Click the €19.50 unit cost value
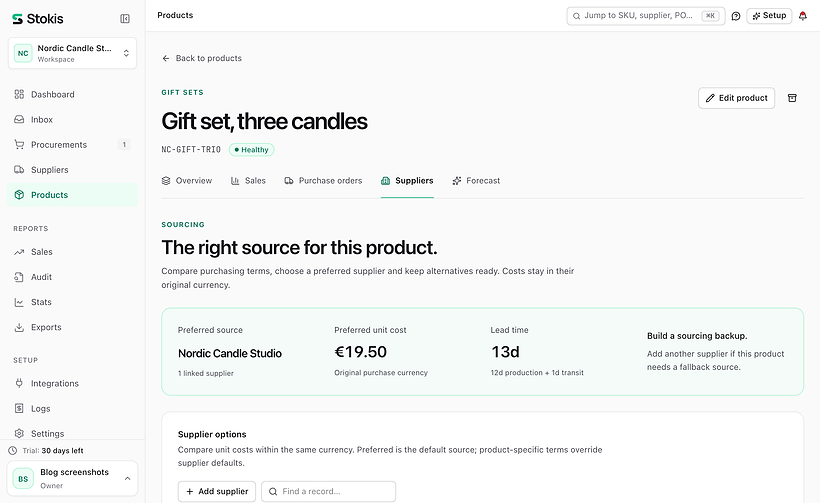Image resolution: width=820 pixels, height=503 pixels. tap(360, 352)
